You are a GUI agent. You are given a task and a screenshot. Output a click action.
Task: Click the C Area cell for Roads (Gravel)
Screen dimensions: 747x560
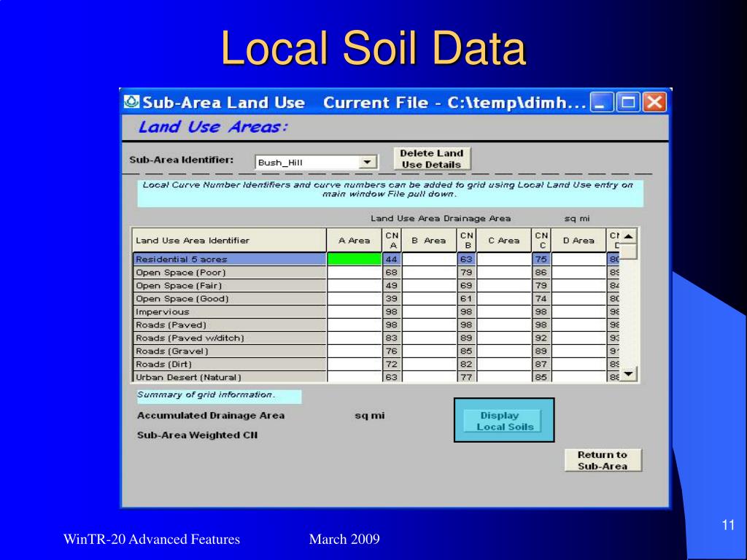pos(504,351)
